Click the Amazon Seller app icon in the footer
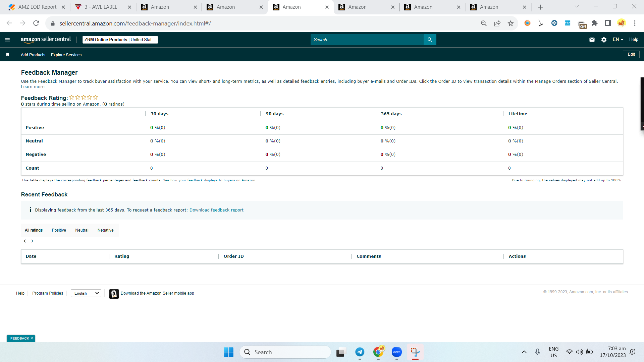The image size is (644, 362). coord(114,294)
